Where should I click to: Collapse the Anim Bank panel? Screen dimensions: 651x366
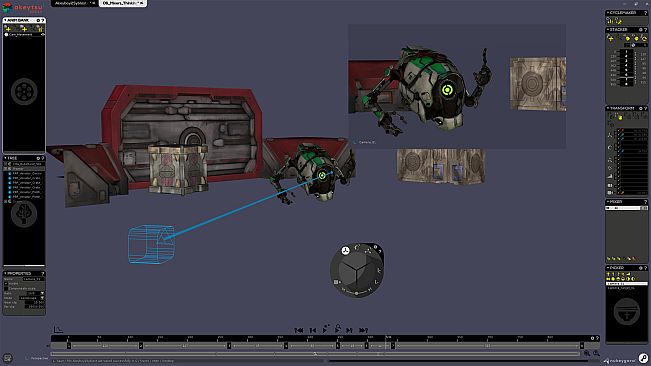(5, 20)
